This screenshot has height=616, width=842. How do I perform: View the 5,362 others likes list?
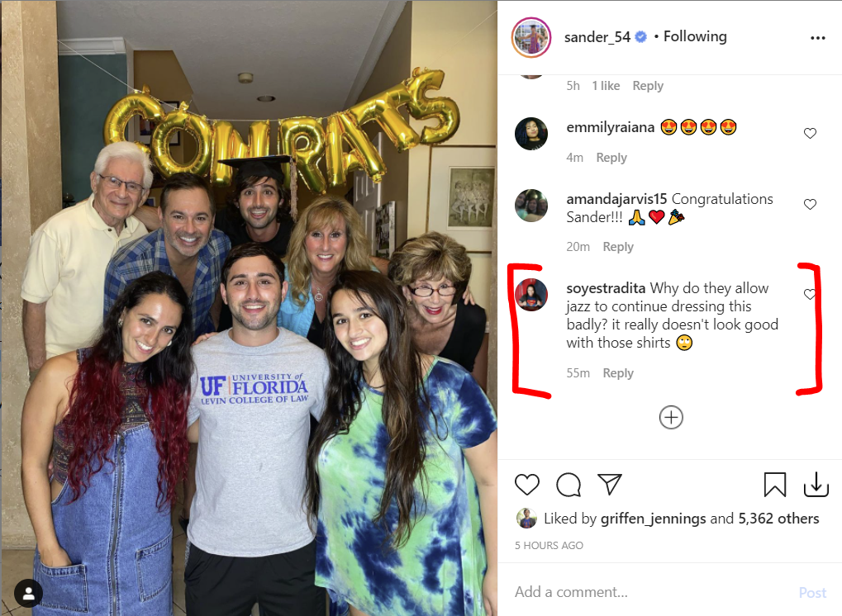778,519
